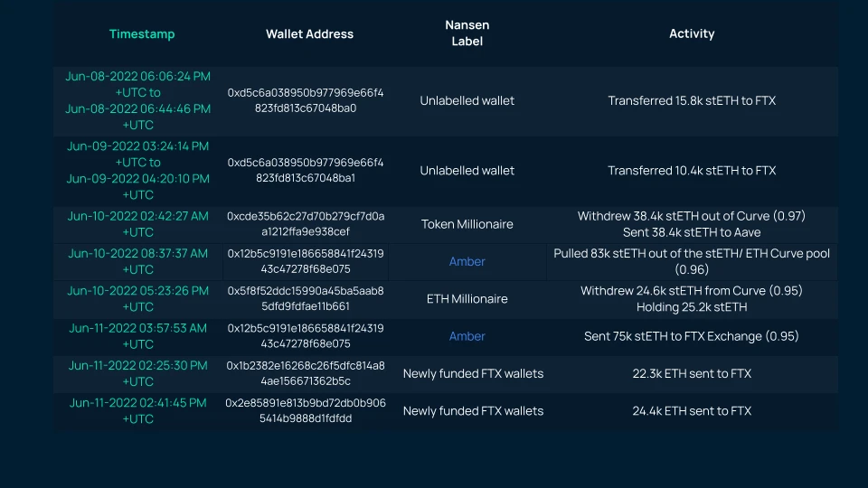Click the Timestamp column header
The image size is (868, 488).
point(142,33)
